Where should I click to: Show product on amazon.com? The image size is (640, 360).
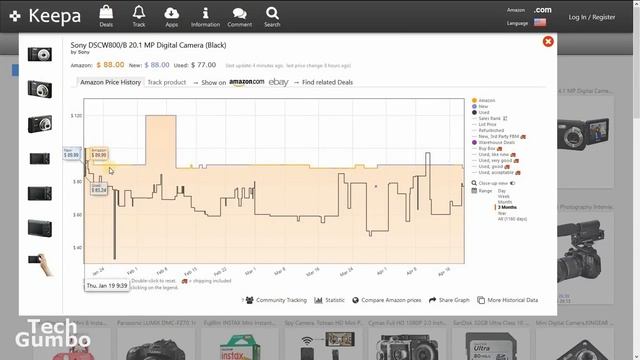click(x=247, y=82)
